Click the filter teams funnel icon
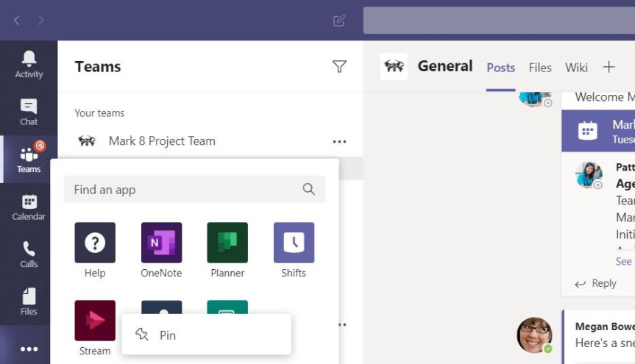This screenshot has width=635, height=364. coord(339,67)
